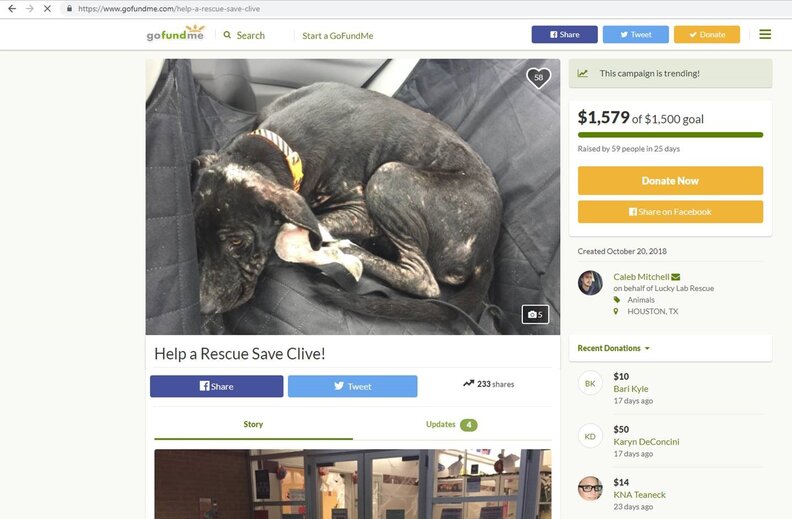Stop page loading with the X icon
This screenshot has width=792, height=519.
click(x=47, y=9)
